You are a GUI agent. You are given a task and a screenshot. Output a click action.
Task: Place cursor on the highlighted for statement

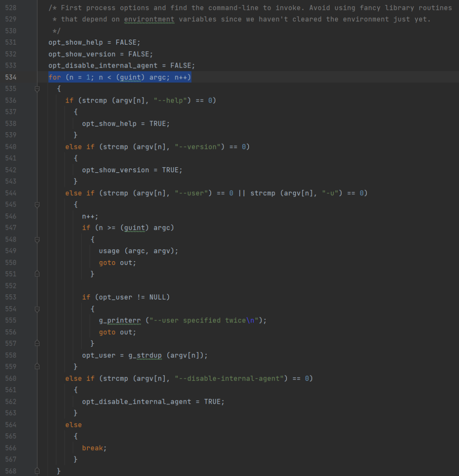119,77
